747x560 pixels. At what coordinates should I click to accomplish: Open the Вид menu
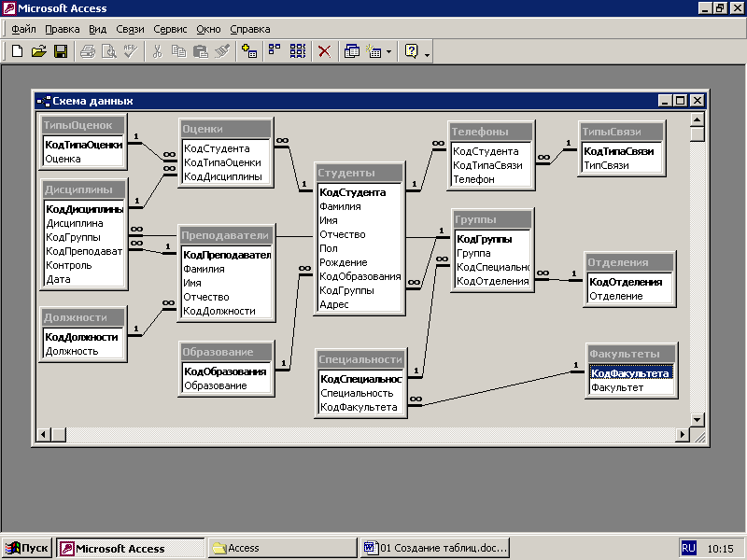tap(98, 29)
